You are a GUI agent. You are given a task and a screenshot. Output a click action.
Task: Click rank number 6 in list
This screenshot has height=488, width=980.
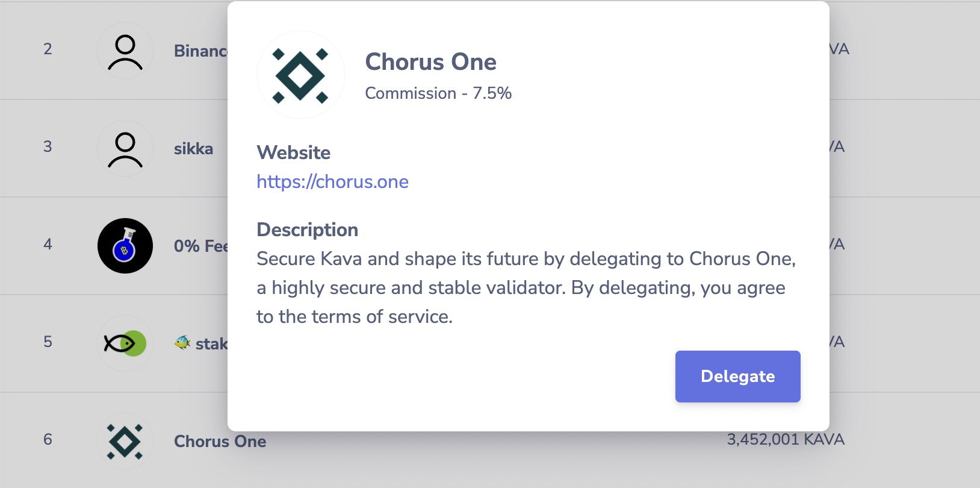[48, 440]
